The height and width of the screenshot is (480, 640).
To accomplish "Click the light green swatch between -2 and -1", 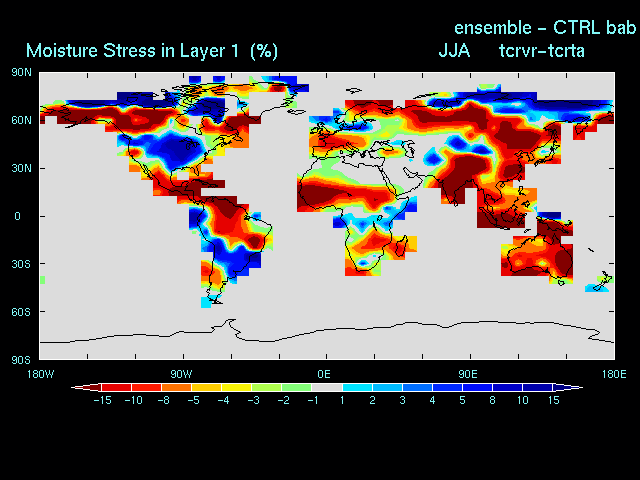I will point(297,387).
